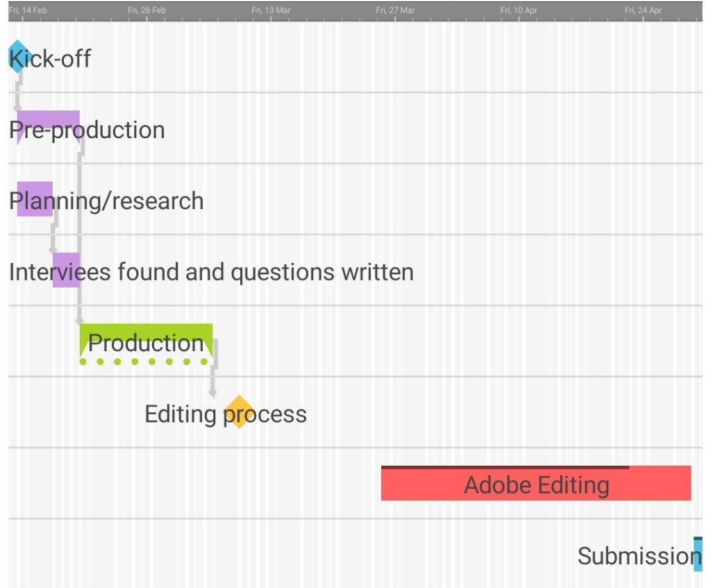Click the dark progress line atop Adobe Editing
Image resolution: width=711 pixels, height=588 pixels.
505,467
